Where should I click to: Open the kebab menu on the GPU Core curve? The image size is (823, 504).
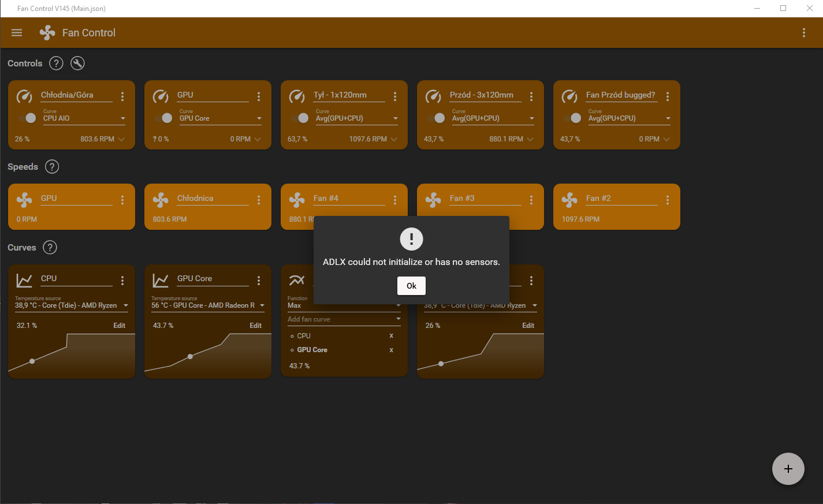(258, 280)
